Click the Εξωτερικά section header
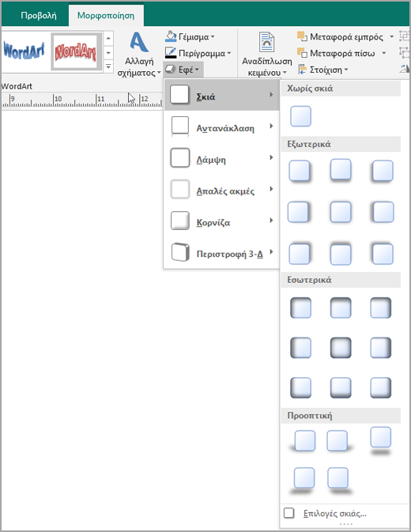This screenshot has height=532, width=411. [x=341, y=144]
